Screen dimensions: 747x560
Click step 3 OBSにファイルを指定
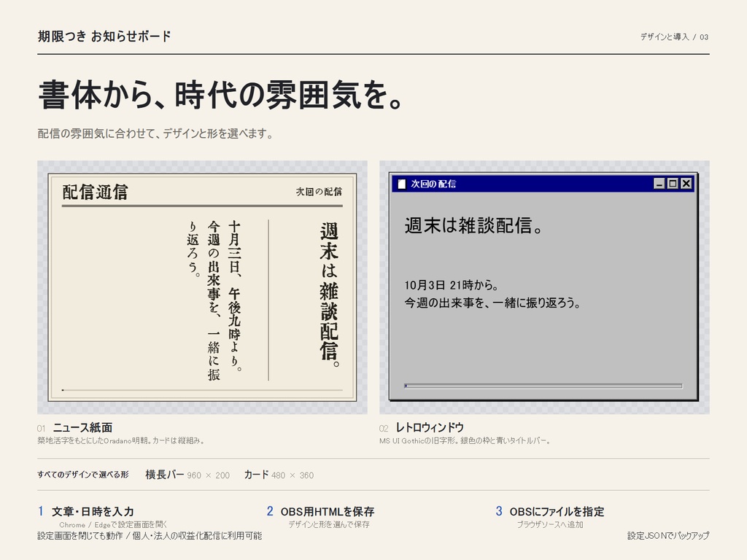tap(550, 512)
